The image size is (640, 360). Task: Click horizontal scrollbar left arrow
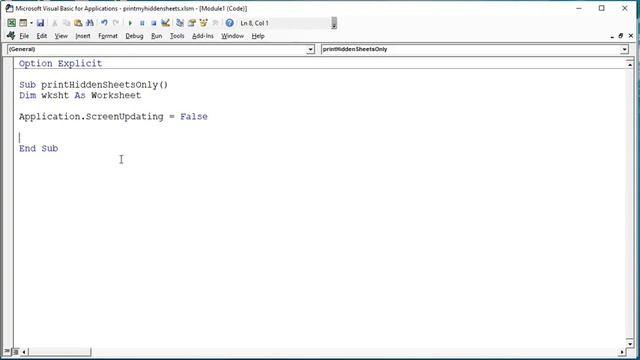coord(24,351)
